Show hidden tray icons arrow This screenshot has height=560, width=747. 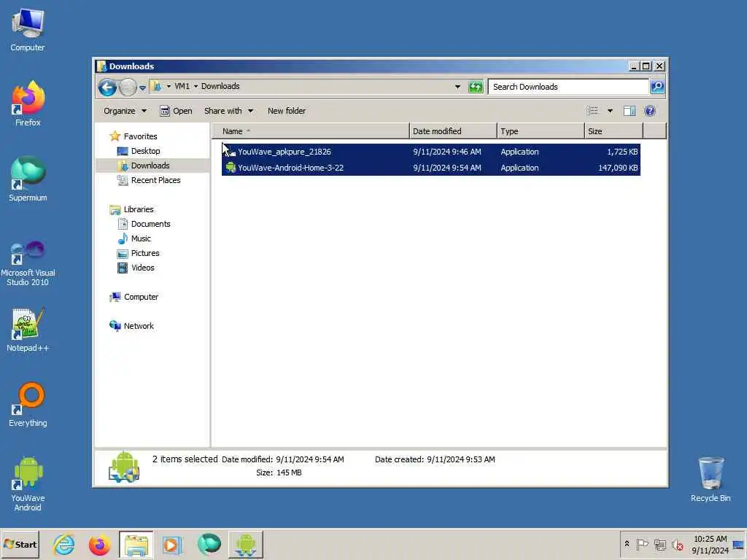627,544
